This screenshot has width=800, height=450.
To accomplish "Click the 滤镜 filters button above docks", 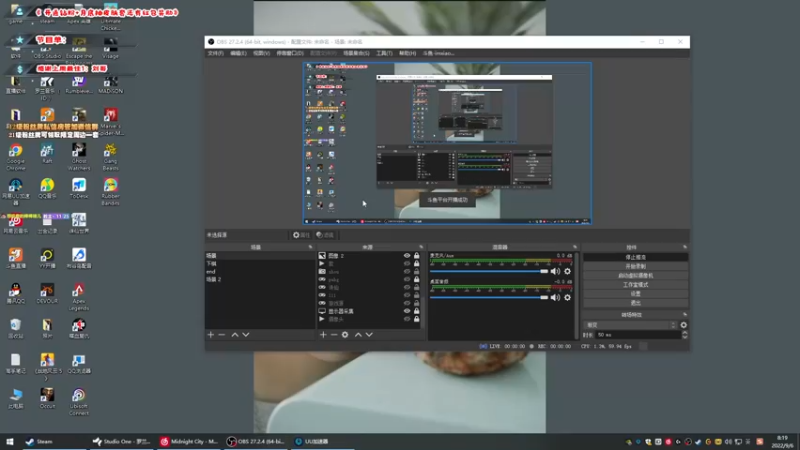I will [324, 235].
